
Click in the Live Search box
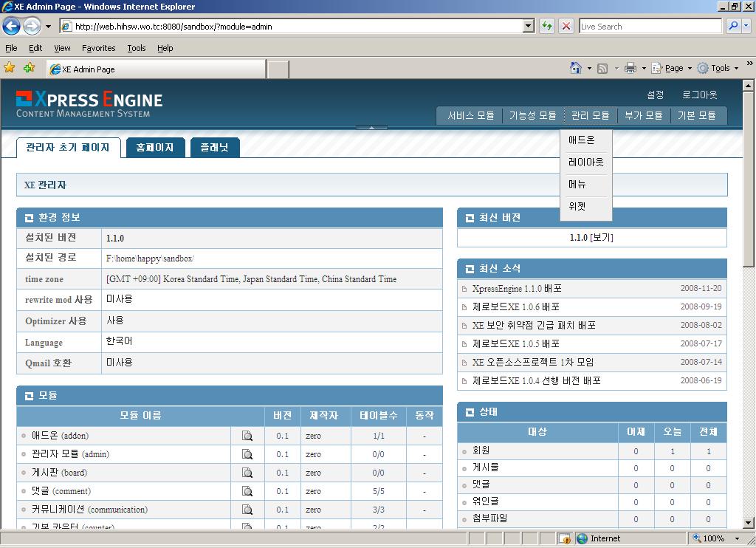pos(650,26)
